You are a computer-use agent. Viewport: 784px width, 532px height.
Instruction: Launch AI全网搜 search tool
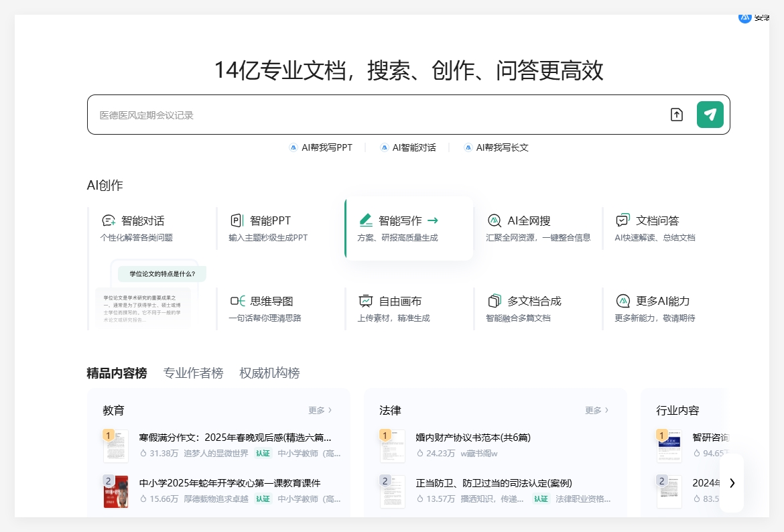(x=495, y=220)
